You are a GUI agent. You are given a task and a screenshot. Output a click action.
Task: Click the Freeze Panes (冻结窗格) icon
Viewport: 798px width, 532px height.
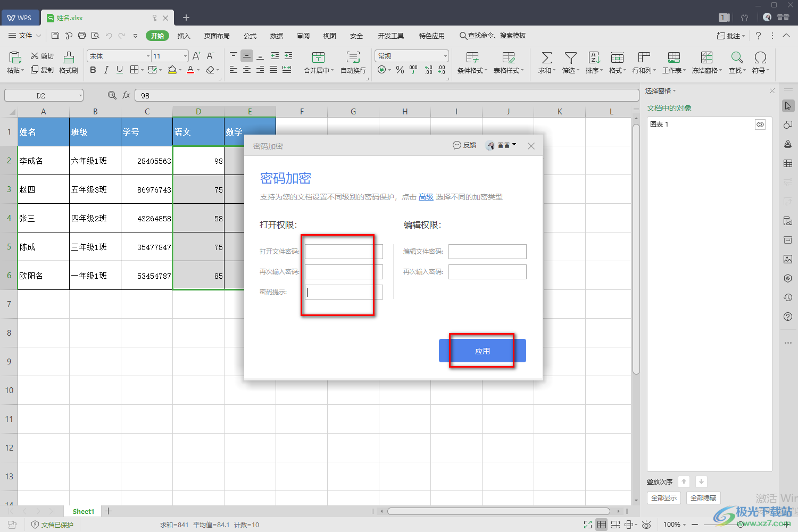[x=706, y=57]
